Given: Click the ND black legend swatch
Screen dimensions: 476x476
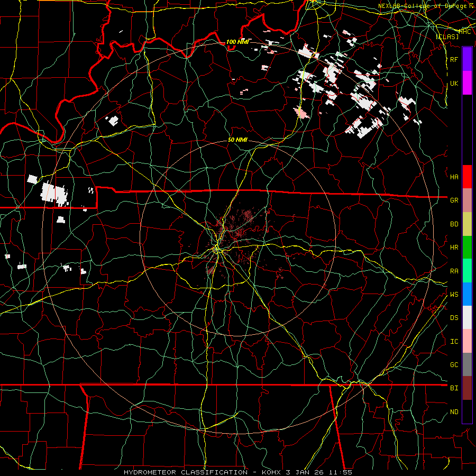Looking at the screenshot, I should click(x=467, y=411).
